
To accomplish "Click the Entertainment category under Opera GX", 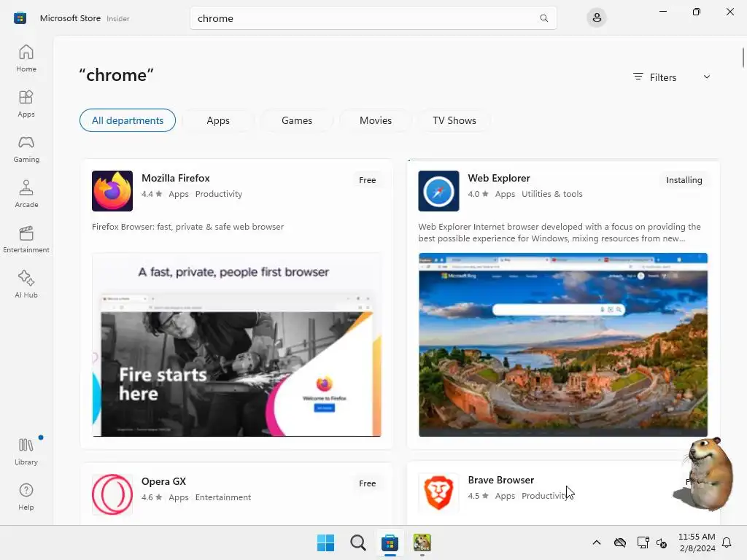I will pos(223,497).
